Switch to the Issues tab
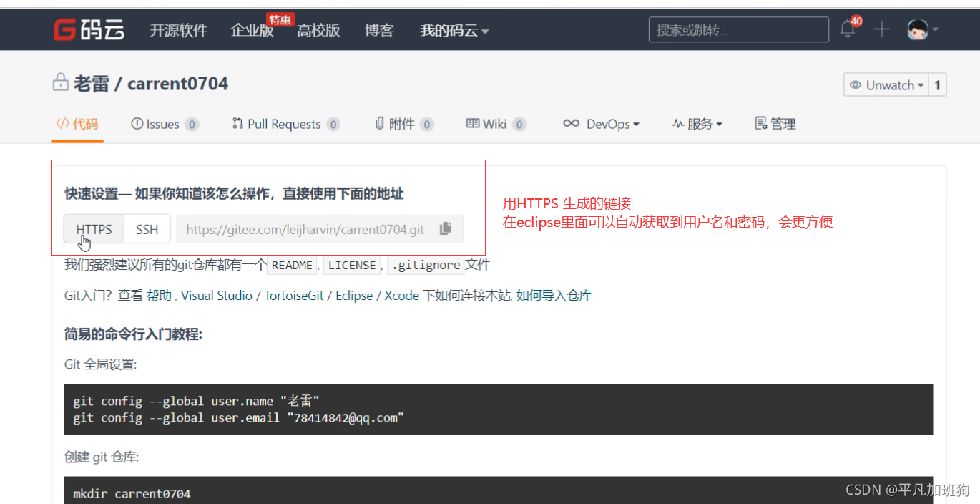Screen dimensions: 980x504 [165, 124]
